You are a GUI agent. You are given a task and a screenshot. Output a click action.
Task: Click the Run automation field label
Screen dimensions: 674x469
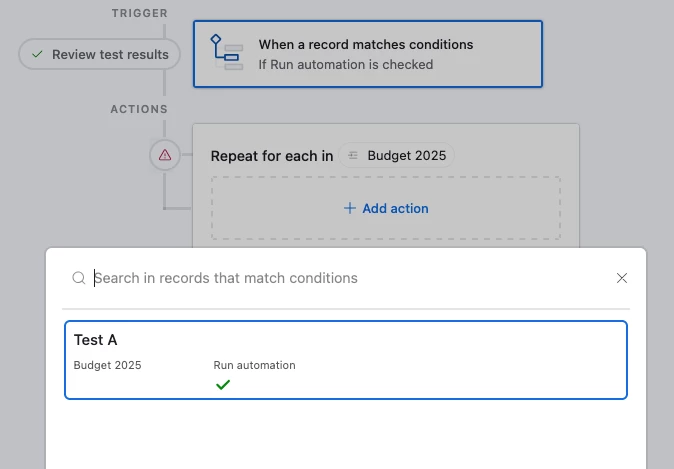(254, 365)
